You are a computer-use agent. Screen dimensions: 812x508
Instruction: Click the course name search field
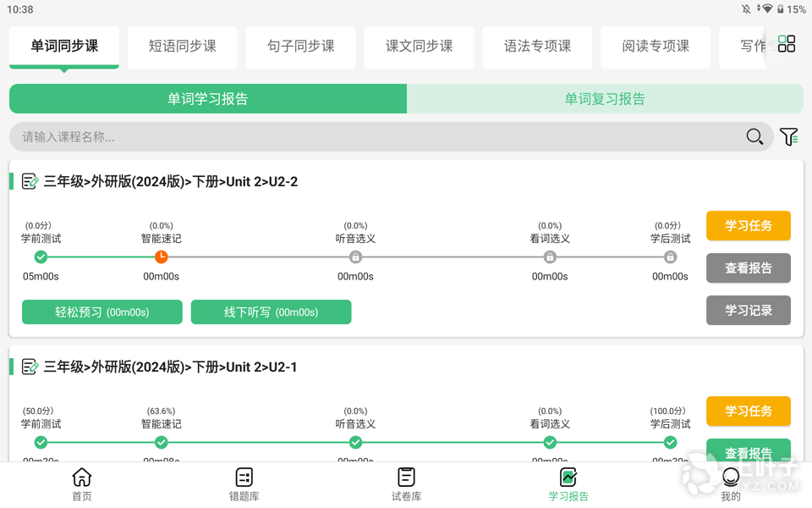tap(372, 137)
